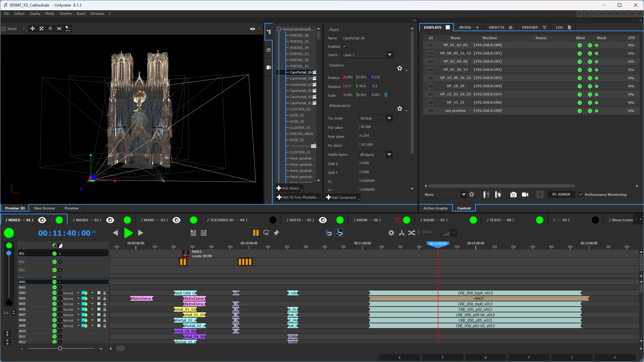Click the timeline settings gear icon
Image resolution: width=644 pixels, height=362 pixels.
coord(391,233)
